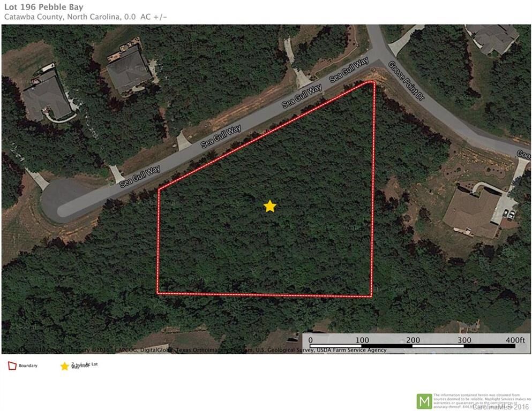Click the gray-roofed house at the far left
This screenshot has width=532, height=411.
click(x=47, y=95)
